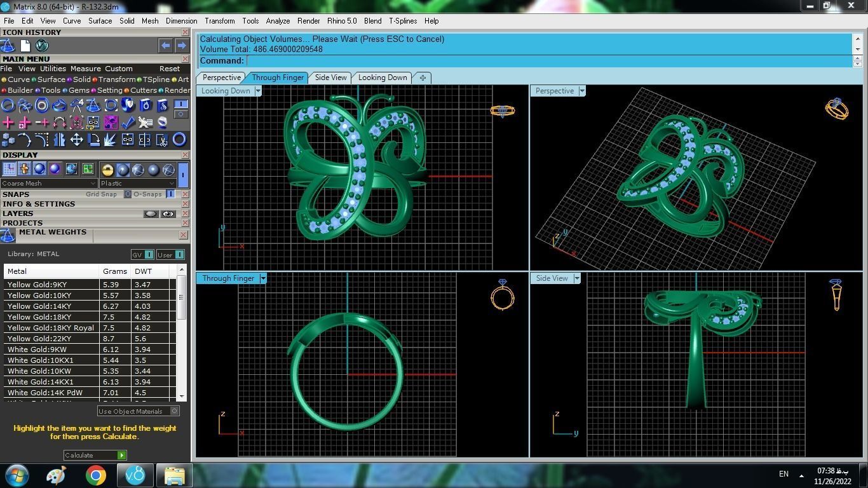Toggle Layers eye visibility icon
The width and height of the screenshot is (868, 488).
pos(168,213)
